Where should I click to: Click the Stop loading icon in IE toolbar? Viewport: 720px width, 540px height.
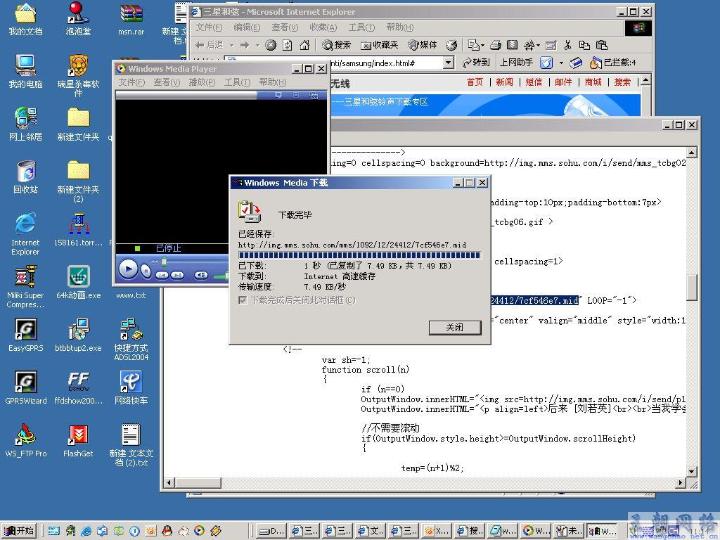pos(270,45)
